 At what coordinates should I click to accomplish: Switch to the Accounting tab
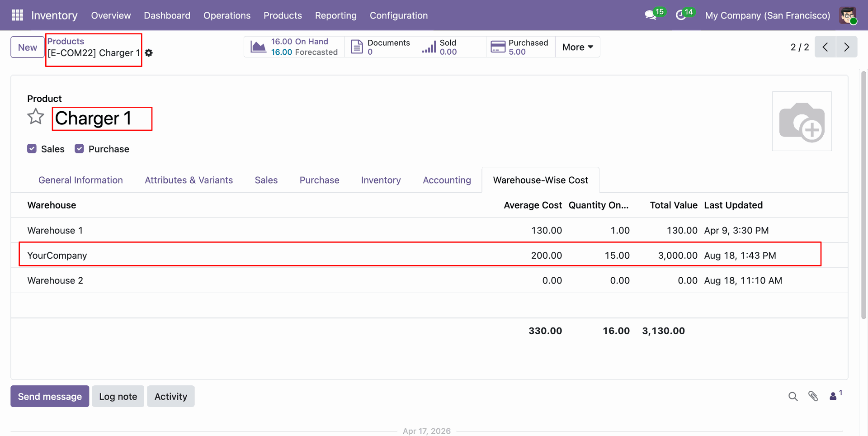pos(447,180)
